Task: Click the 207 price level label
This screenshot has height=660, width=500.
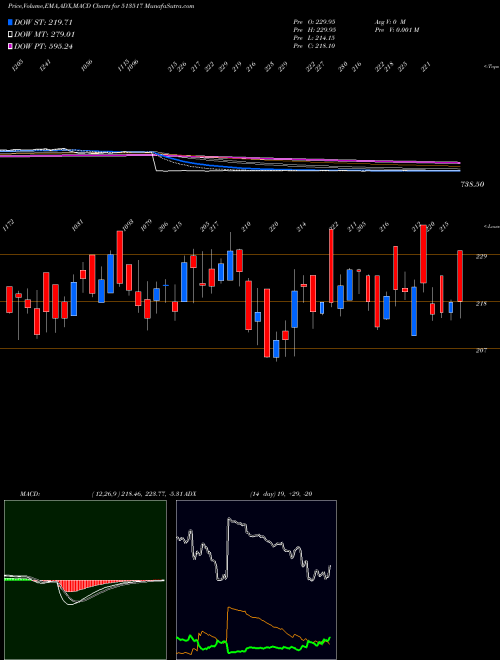Action: coord(481,350)
